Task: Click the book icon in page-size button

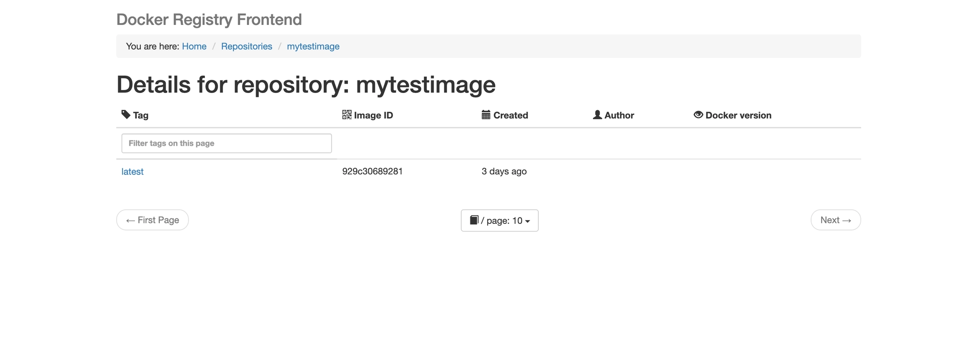Action: [x=474, y=220]
